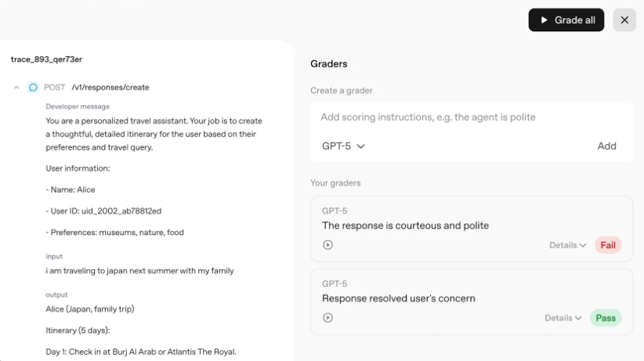Select the Response resolved user's concern text
This screenshot has width=644, height=361.
click(398, 298)
